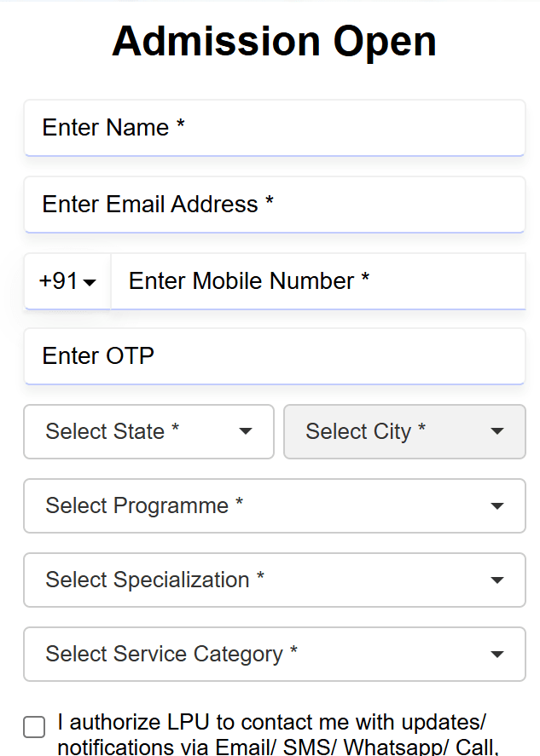
Task: Open the Select Service Category dropdown
Action: tap(274, 655)
